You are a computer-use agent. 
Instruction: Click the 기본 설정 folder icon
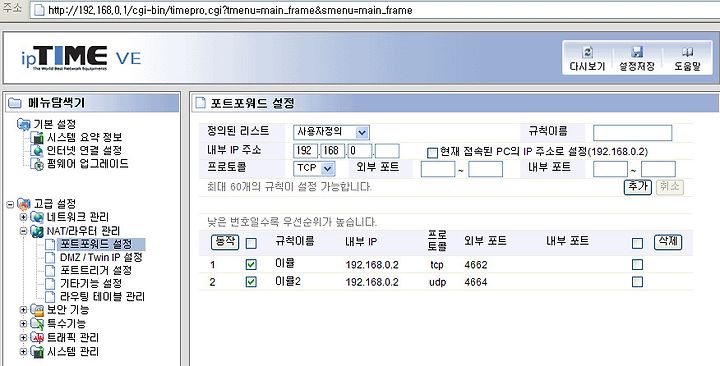pyautogui.click(x=23, y=124)
